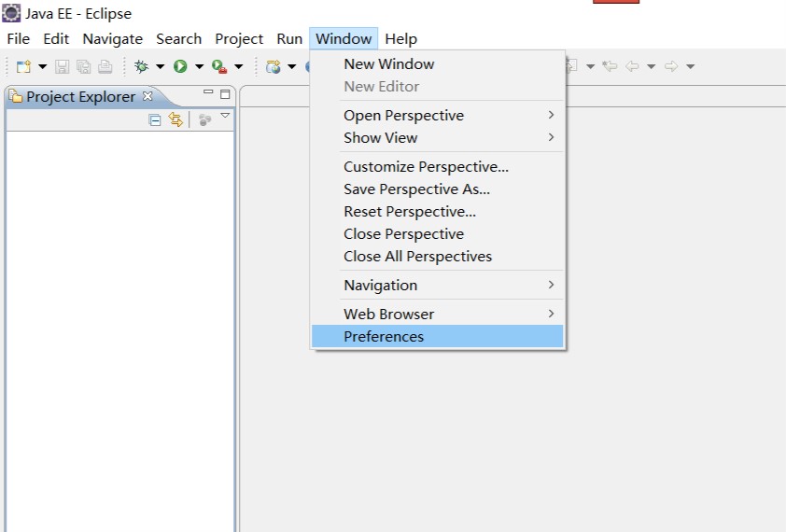Viewport: 786px width, 532px height.
Task: Click the New wizard toolbar icon
Action: tap(23, 66)
